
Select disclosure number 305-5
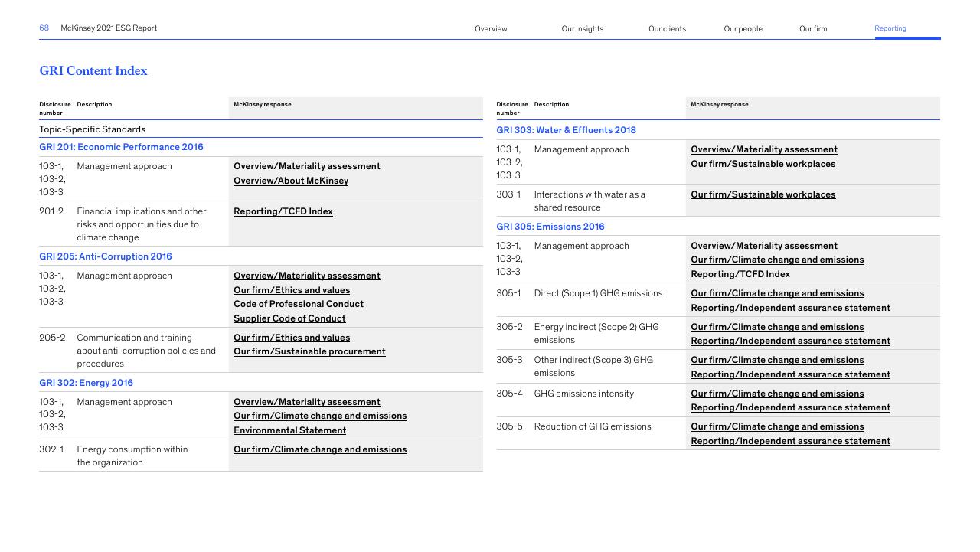click(509, 426)
